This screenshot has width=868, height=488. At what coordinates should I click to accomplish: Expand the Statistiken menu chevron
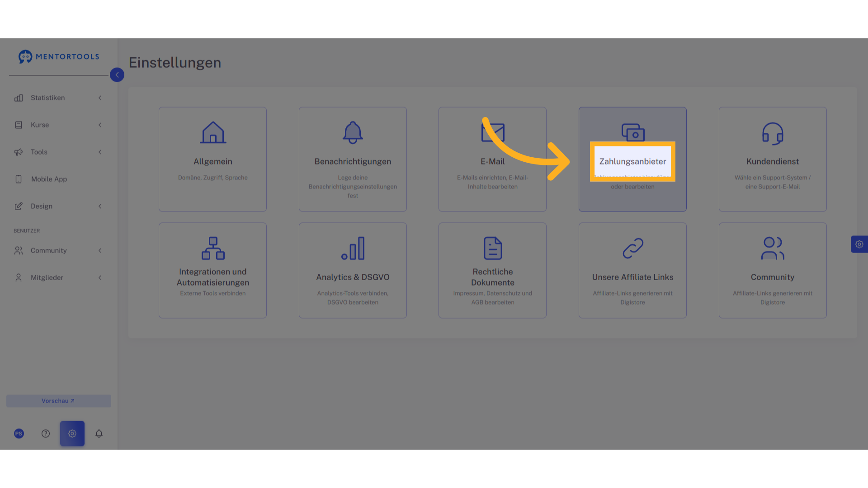click(100, 98)
